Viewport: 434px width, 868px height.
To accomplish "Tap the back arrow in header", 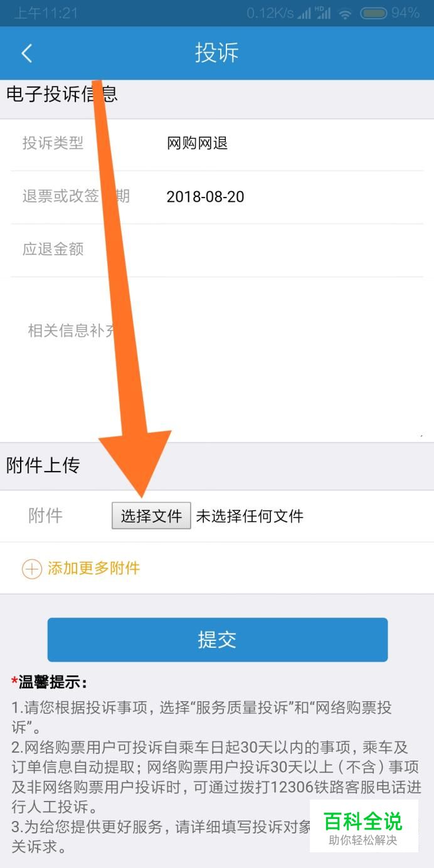I will pyautogui.click(x=26, y=53).
